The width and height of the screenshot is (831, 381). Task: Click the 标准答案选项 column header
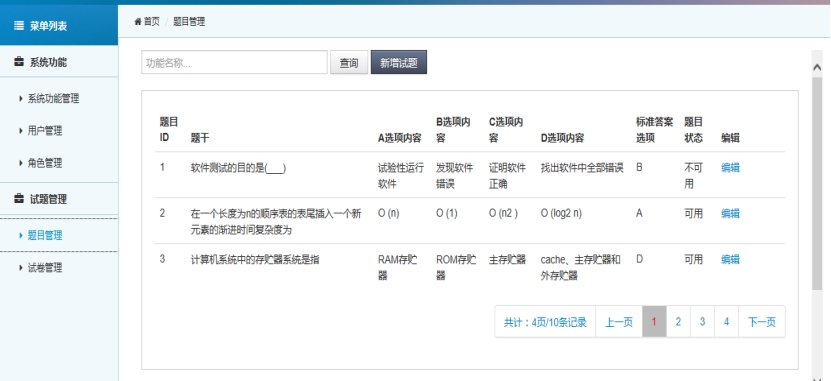655,130
